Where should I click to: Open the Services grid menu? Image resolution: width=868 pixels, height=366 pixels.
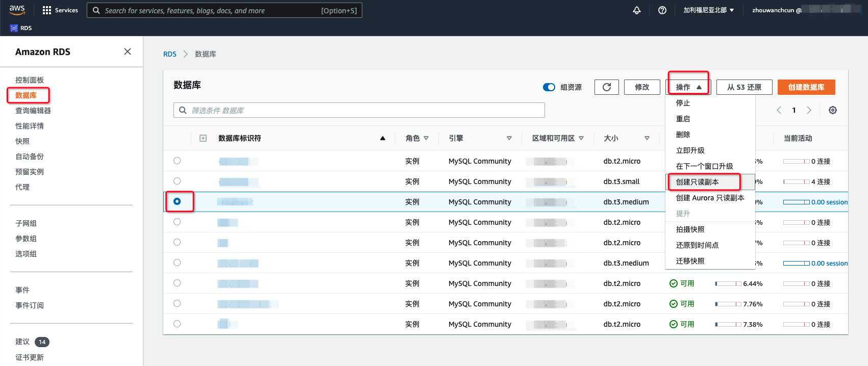point(60,10)
